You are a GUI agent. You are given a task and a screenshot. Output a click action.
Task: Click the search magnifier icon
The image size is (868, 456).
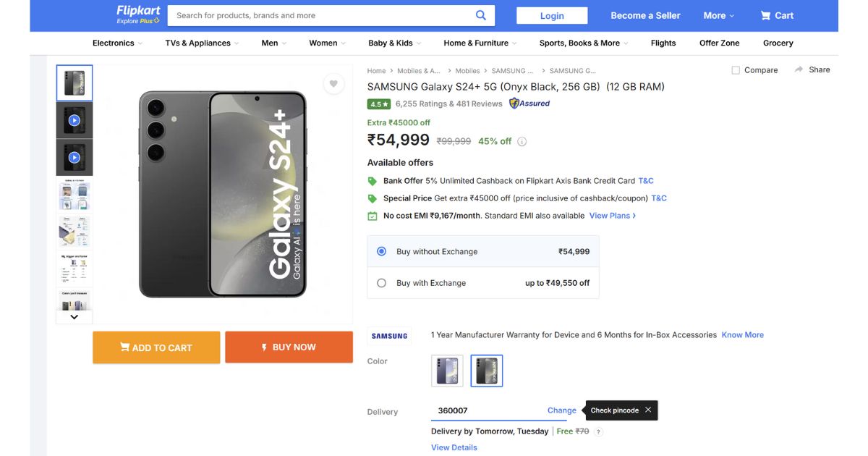click(x=481, y=15)
